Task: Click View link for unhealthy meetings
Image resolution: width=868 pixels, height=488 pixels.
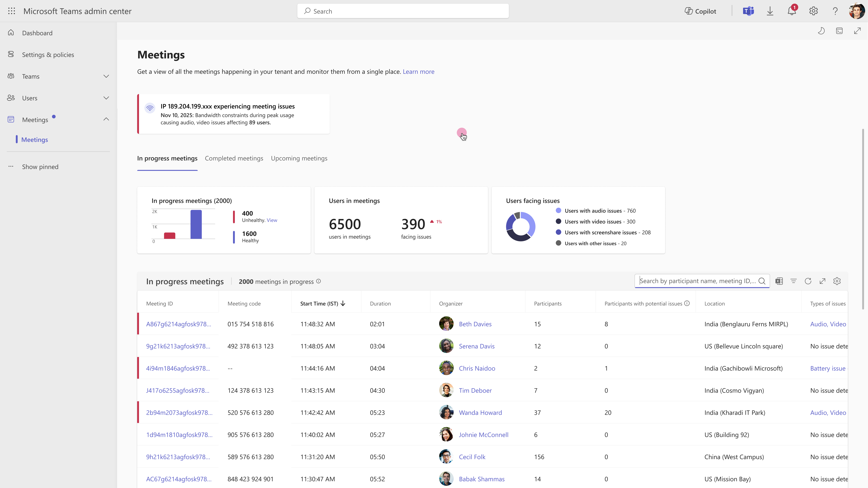Action: (x=272, y=220)
